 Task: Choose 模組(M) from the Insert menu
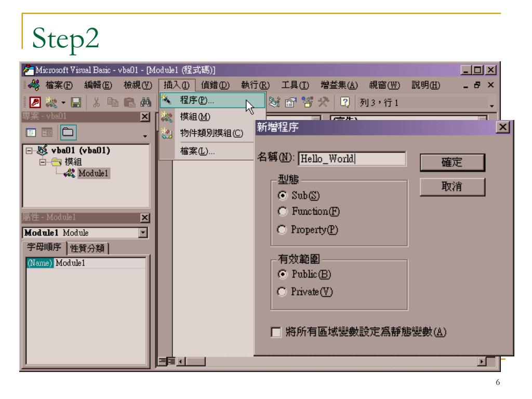(x=207, y=117)
